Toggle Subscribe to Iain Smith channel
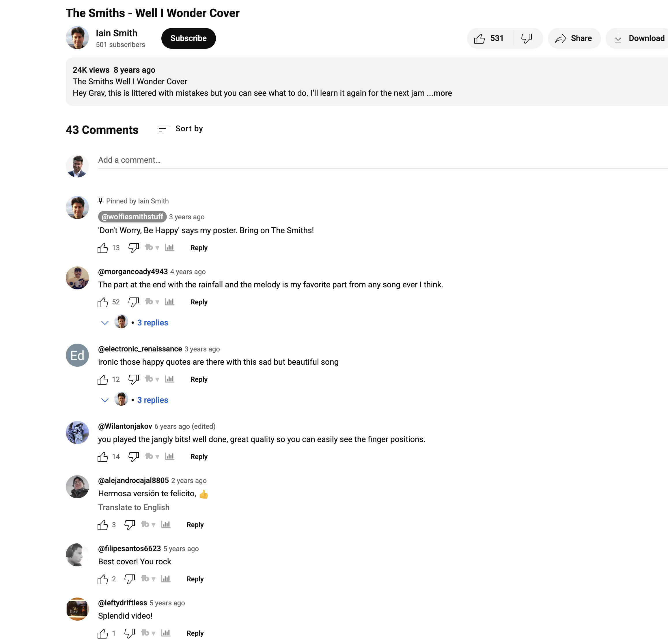This screenshot has height=644, width=668. coord(189,38)
